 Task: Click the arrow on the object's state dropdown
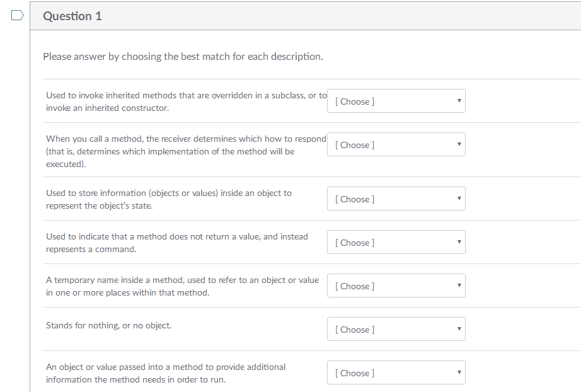pyautogui.click(x=459, y=199)
